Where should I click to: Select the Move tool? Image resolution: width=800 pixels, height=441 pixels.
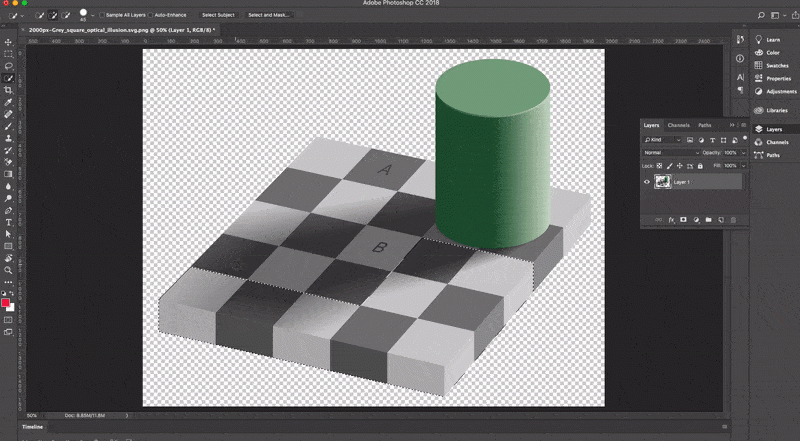9,42
